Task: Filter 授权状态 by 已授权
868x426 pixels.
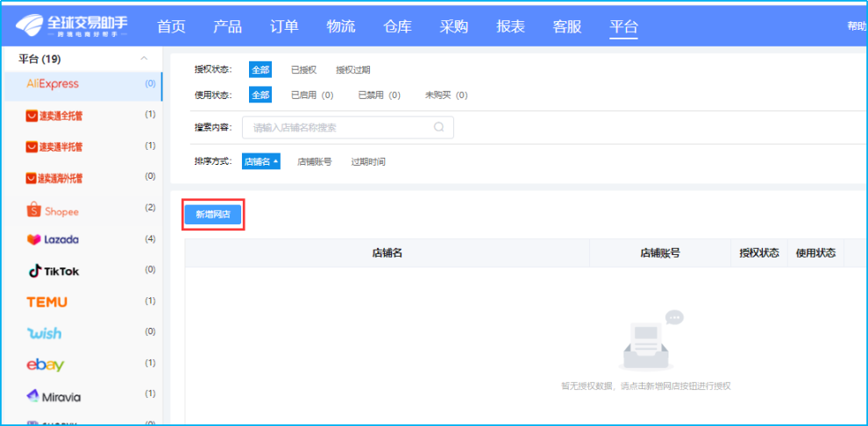Action: [x=304, y=70]
